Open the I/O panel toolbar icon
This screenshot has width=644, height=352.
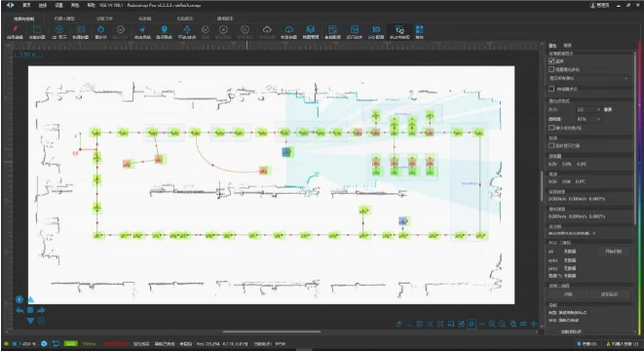pos(376,29)
